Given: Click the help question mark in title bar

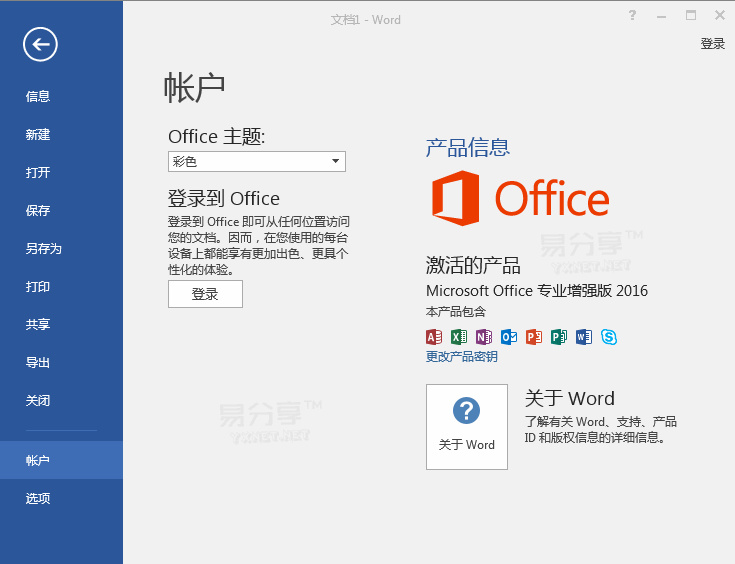Looking at the screenshot, I should click(x=632, y=15).
